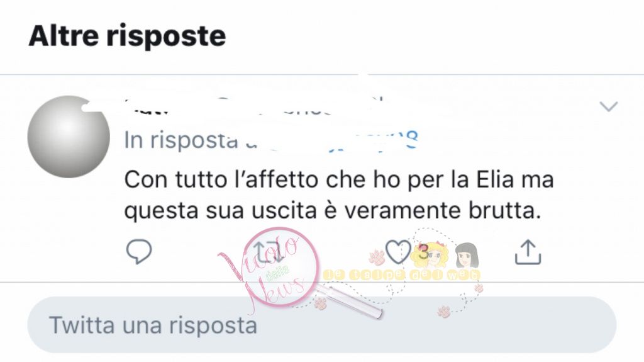Focus the "Twitta una risposta" field
644x362 pixels.
pyautogui.click(x=321, y=325)
